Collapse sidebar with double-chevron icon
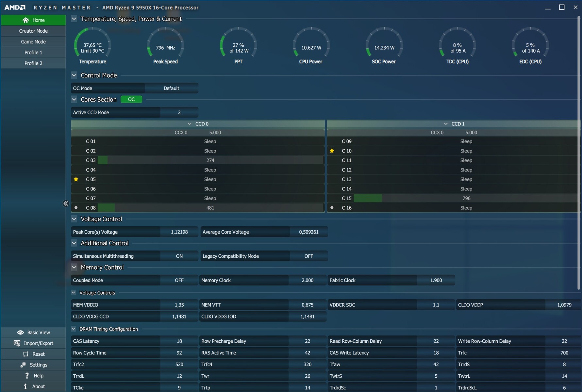582x392 pixels. [x=66, y=204]
